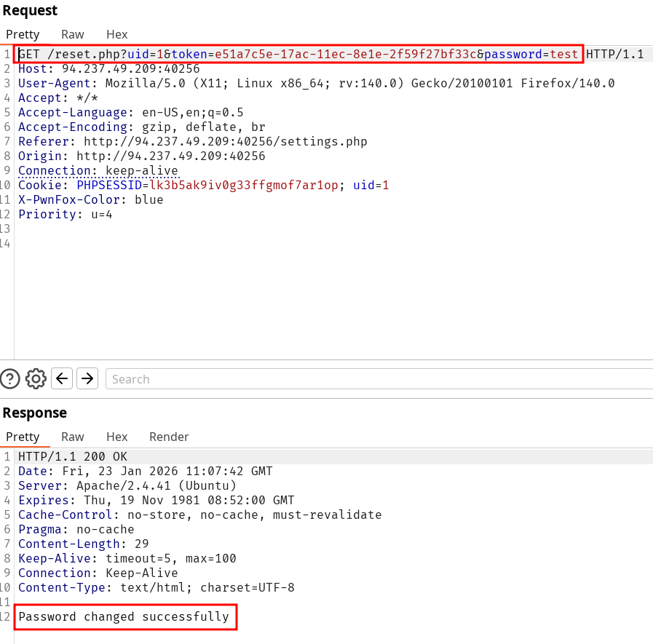
Task: Open the Request Hex tab
Action: click(116, 34)
